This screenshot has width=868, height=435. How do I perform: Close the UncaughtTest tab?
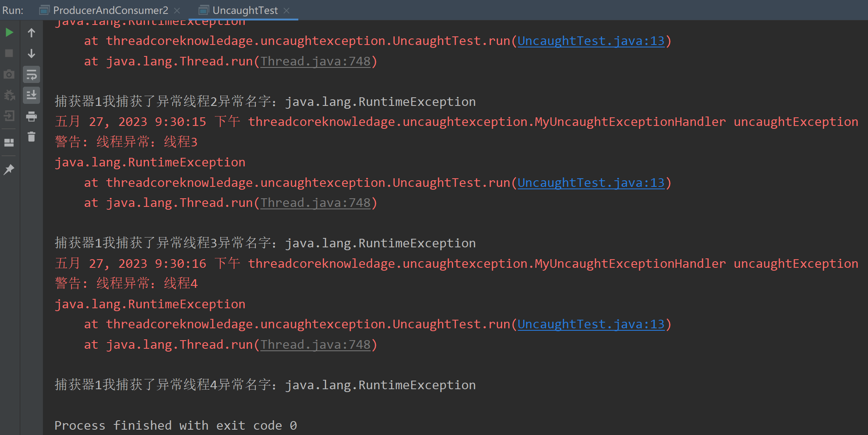[287, 10]
